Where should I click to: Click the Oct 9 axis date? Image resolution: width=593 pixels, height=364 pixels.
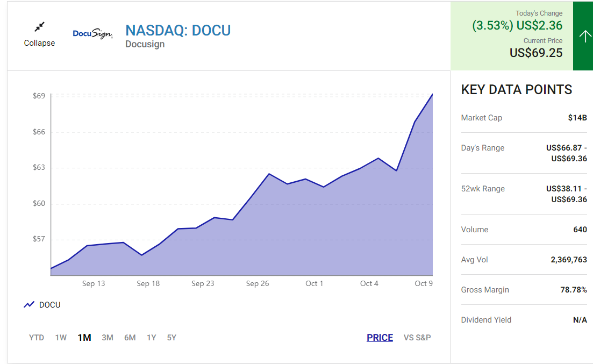(424, 283)
